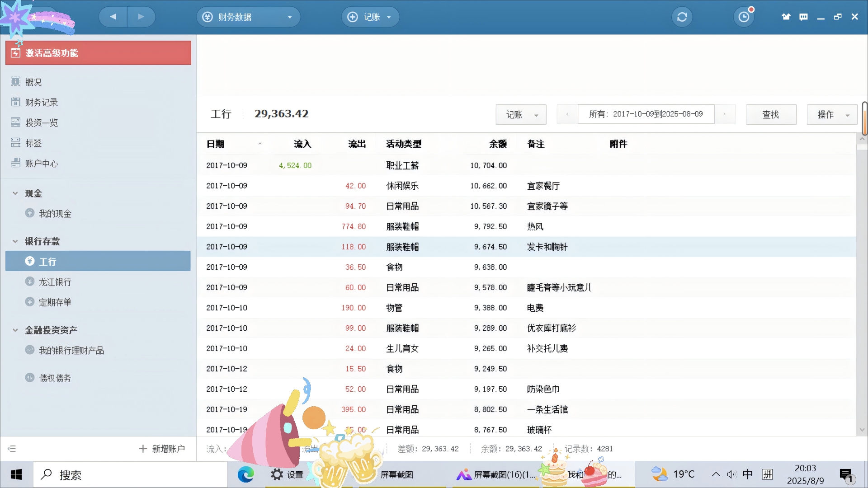Select 工行 account in sidebar
The height and width of the screenshot is (488, 868).
98,261
